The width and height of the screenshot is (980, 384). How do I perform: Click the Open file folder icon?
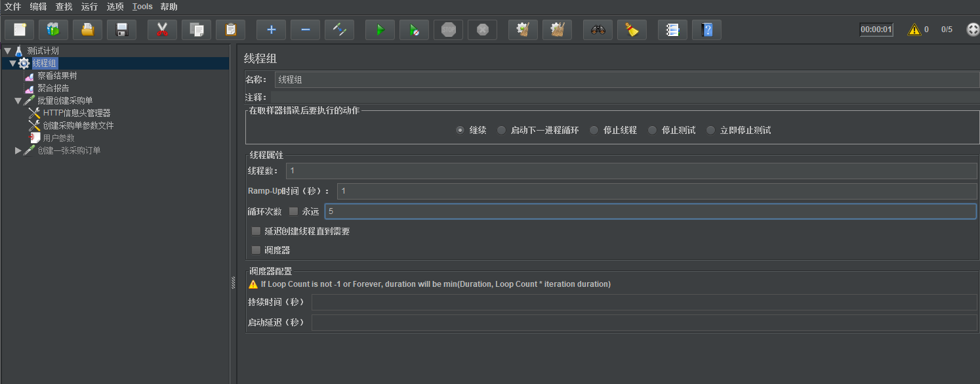(x=87, y=30)
